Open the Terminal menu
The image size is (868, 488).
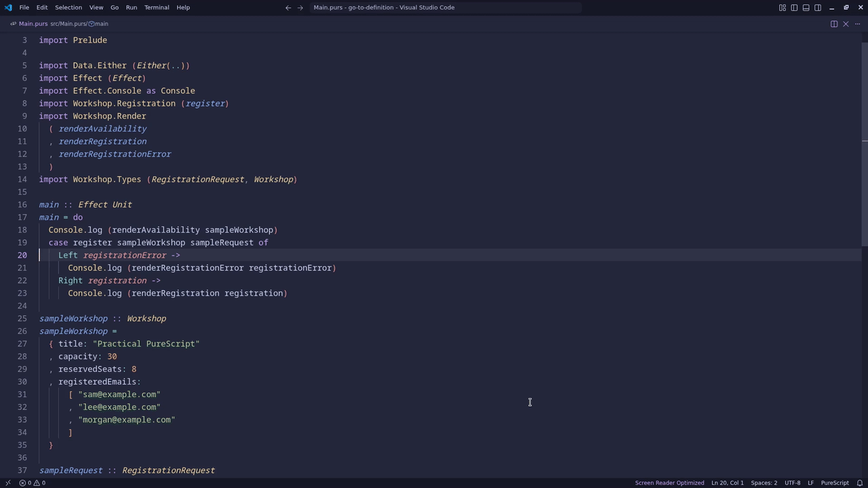coord(157,7)
